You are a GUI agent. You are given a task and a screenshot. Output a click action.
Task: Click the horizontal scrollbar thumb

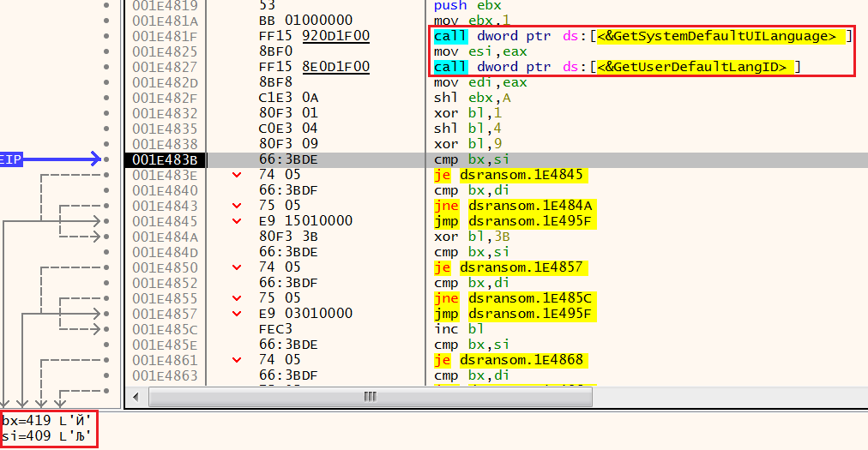(x=370, y=397)
